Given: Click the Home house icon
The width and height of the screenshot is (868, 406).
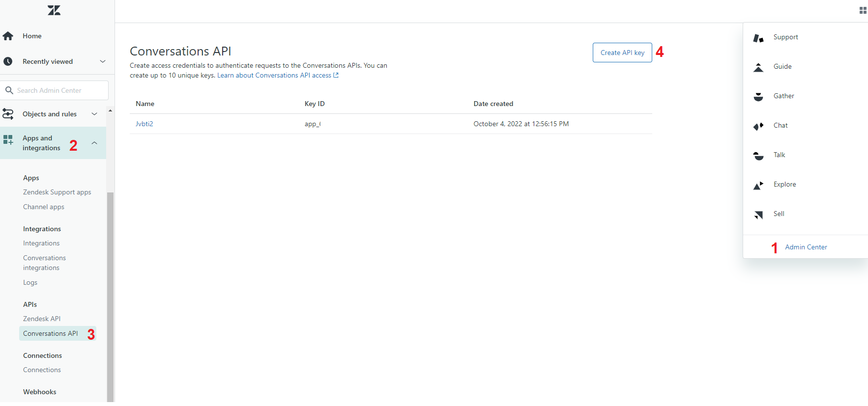Looking at the screenshot, I should [x=8, y=36].
